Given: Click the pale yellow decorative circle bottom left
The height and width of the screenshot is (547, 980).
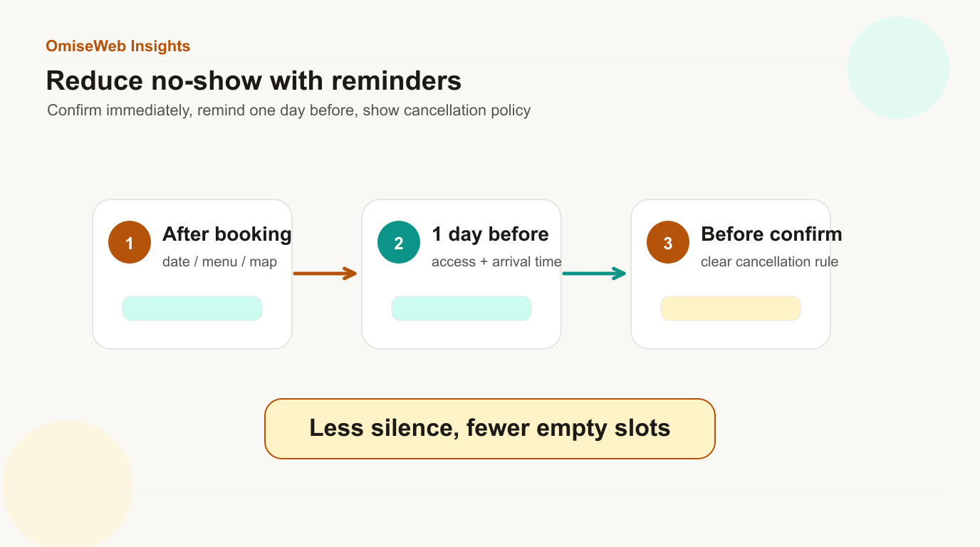Looking at the screenshot, I should [68, 484].
